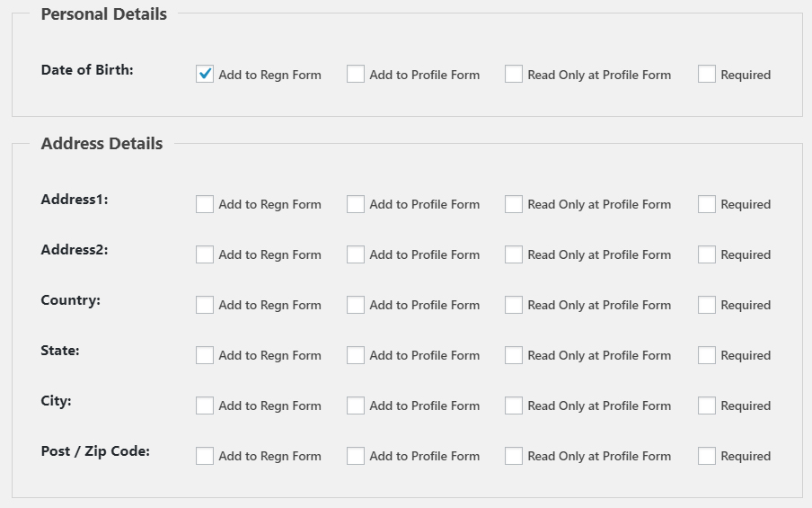Mark Date of Birth as Required
Screen dimensions: 812x508
click(x=706, y=74)
